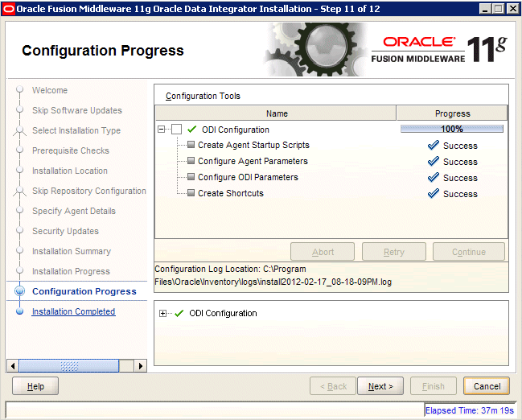Select Skip Repository Configuration step

[89, 191]
